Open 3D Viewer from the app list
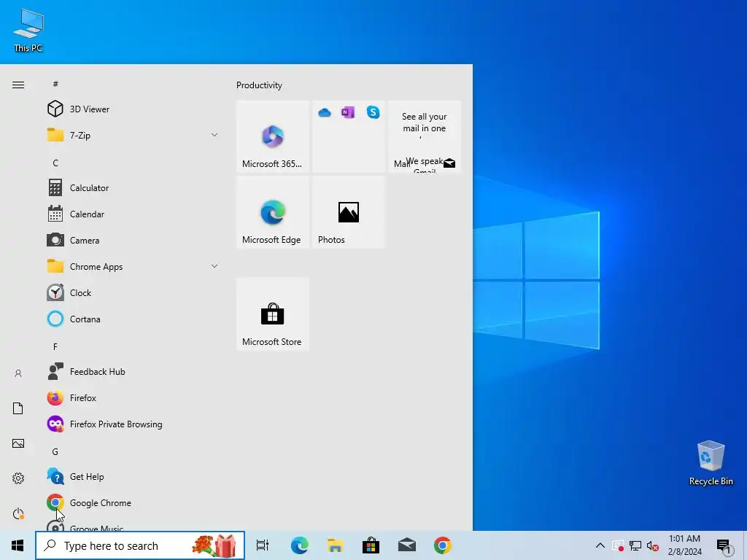This screenshot has height=560, width=747. click(x=133, y=109)
